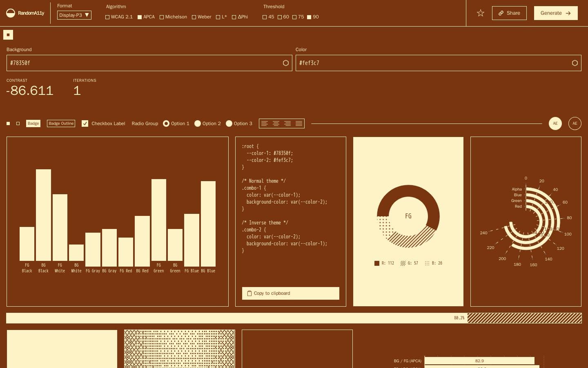Image resolution: width=588 pixels, height=368 pixels.
Task: Click the Badge element
Action: 33,123
